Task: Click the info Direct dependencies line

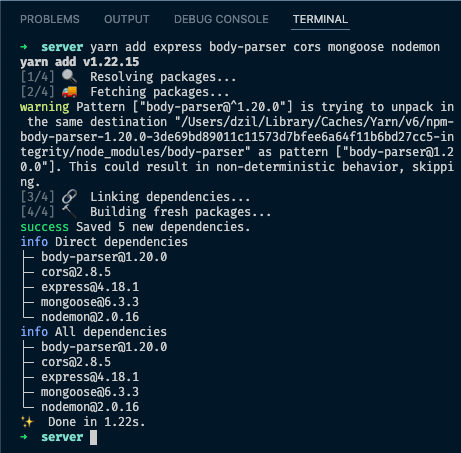Action: (x=104, y=242)
